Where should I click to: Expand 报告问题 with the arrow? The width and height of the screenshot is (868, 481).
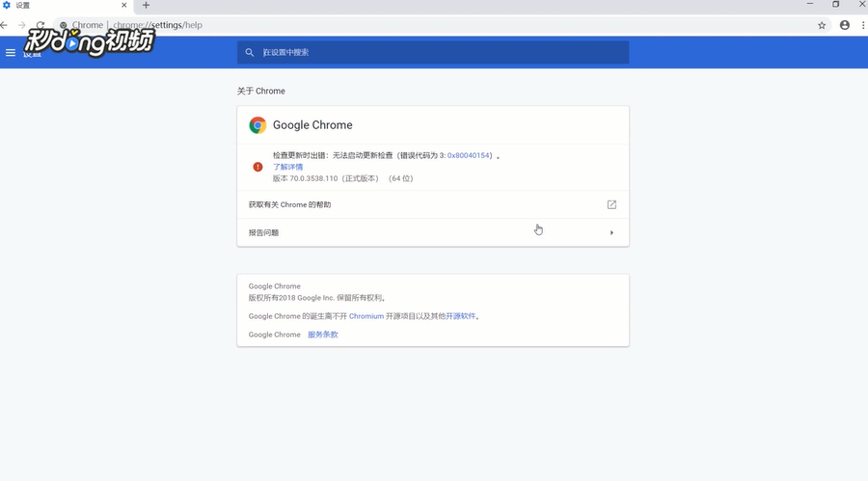tap(611, 232)
